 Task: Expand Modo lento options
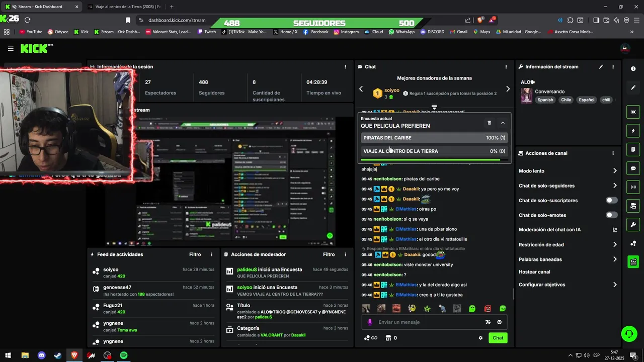point(614,171)
